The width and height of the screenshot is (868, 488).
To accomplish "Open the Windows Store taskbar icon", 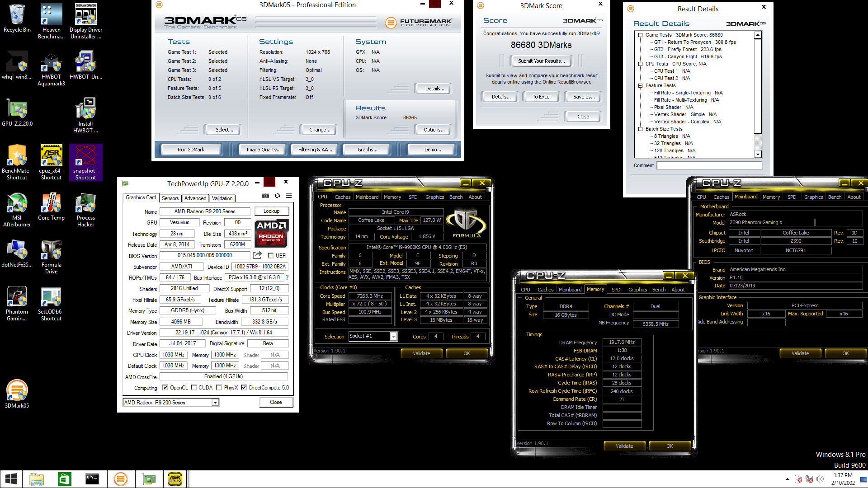I will 65,479.
